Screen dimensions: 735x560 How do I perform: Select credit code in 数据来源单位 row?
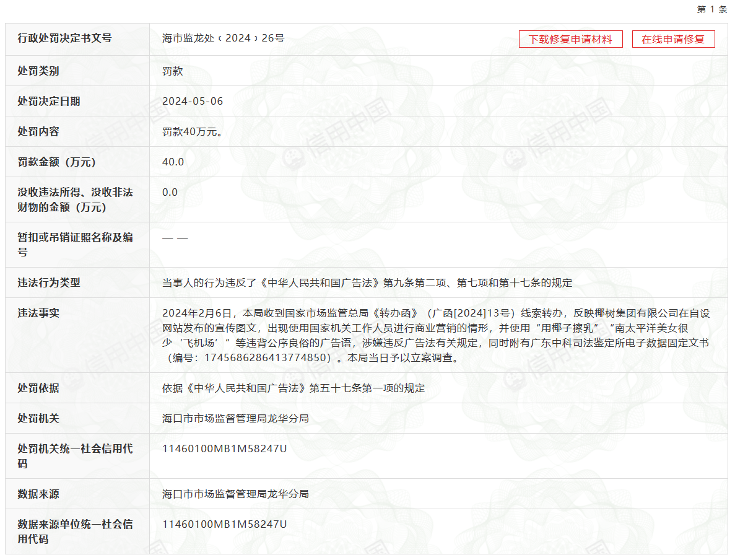click(x=225, y=524)
